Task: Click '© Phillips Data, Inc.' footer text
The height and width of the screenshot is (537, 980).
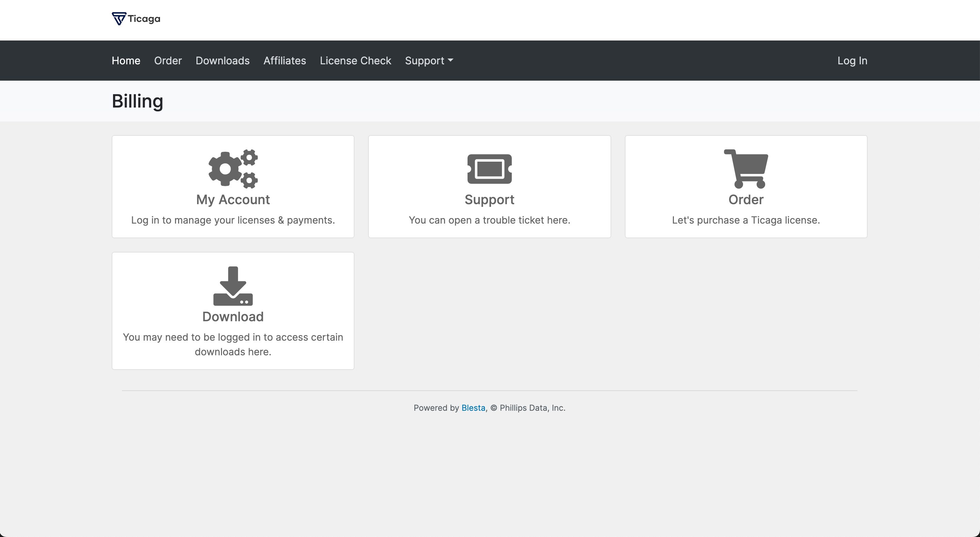Action: tap(528, 408)
